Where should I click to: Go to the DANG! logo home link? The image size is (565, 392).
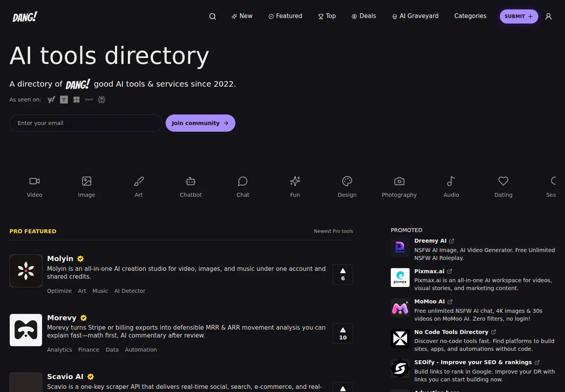(x=25, y=16)
